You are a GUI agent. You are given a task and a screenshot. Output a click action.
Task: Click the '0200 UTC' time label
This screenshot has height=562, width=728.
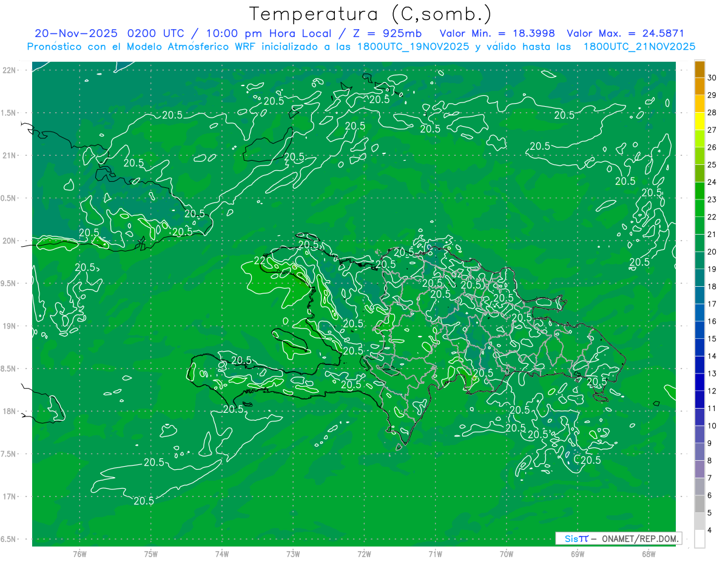[x=157, y=33]
